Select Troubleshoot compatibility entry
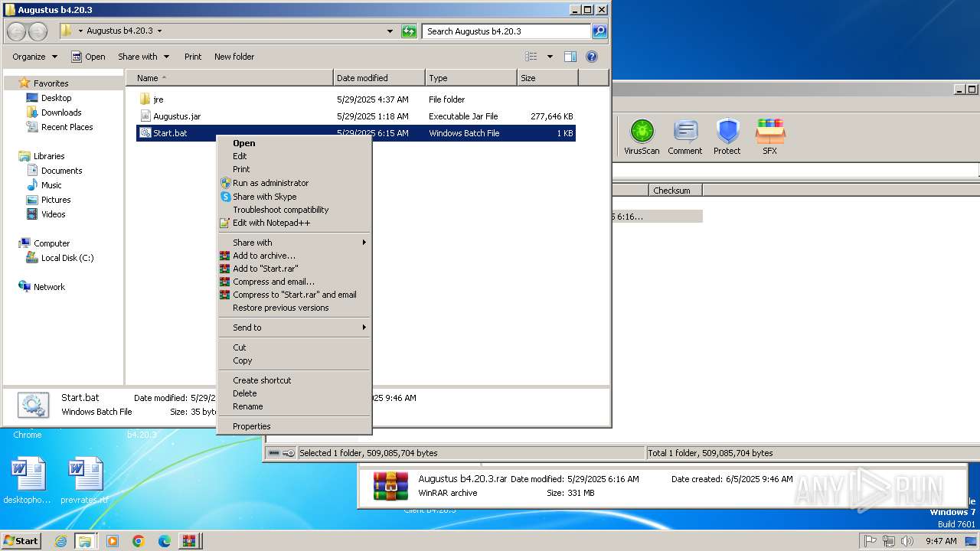Viewport: 980px width, 551px height. pyautogui.click(x=294, y=210)
